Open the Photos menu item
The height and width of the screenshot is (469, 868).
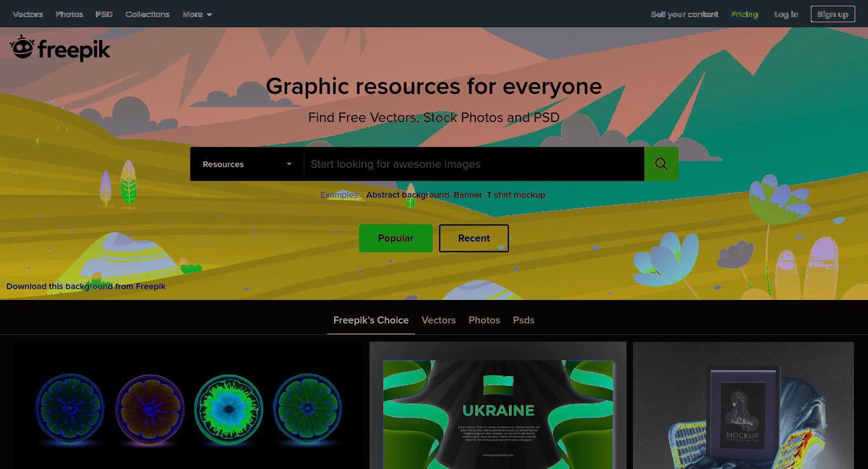click(x=69, y=14)
